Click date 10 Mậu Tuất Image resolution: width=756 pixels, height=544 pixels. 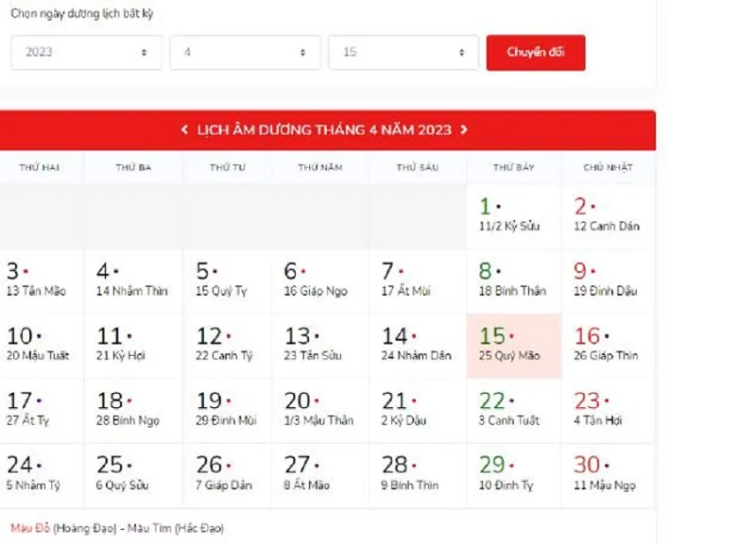tap(41, 346)
